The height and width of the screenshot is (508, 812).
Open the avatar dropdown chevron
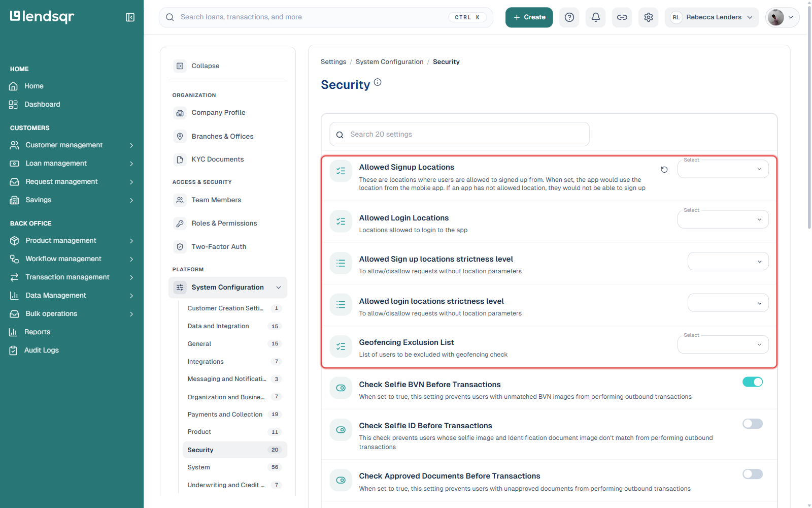coord(791,17)
